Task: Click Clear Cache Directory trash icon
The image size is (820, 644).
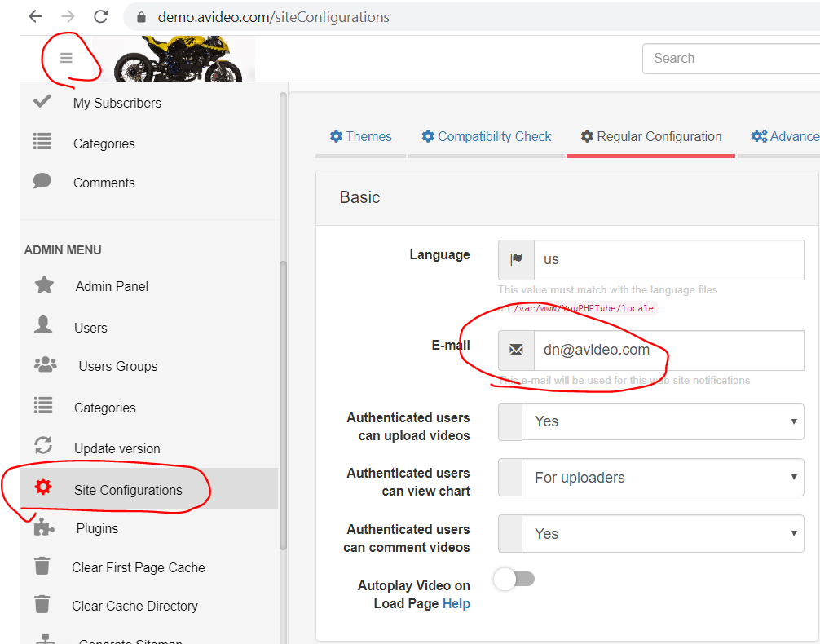Action: [x=42, y=604]
